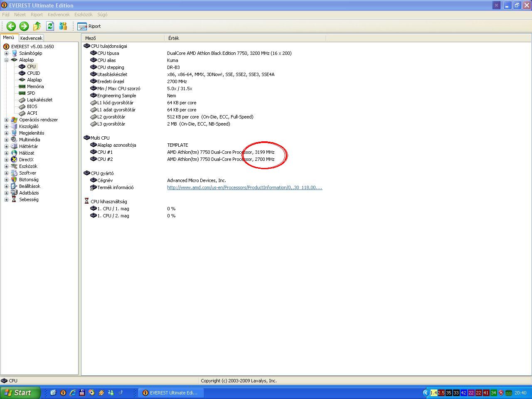Click the two-people toolbar icon
532x399 pixels.
click(63, 26)
